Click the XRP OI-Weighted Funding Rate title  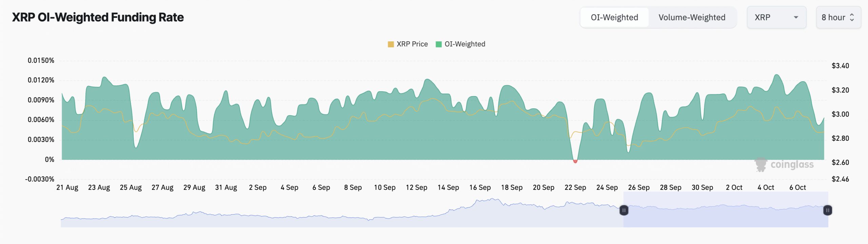[x=98, y=17]
